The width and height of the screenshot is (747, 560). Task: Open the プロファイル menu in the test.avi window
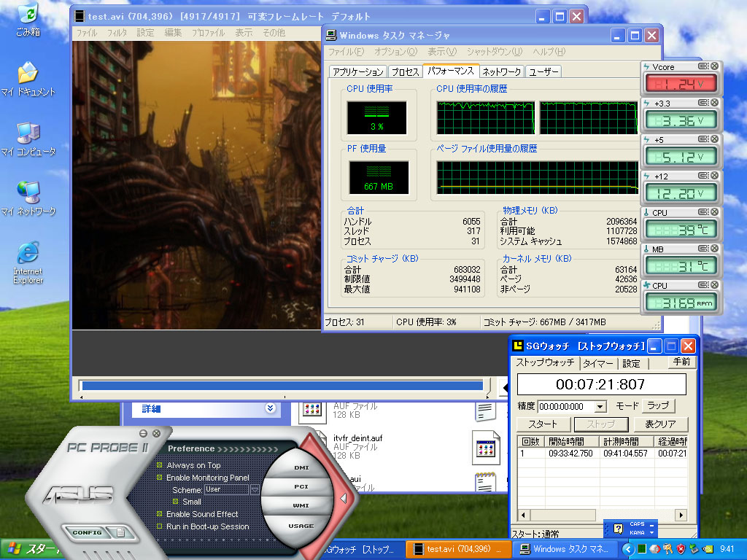[x=208, y=32]
